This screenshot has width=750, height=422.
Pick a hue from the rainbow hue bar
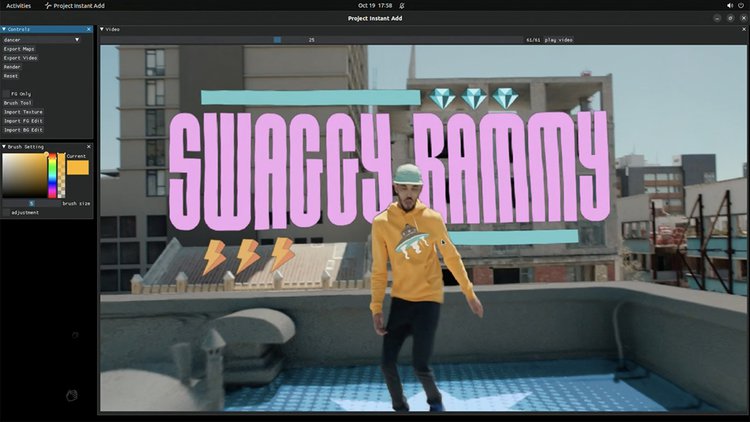point(53,177)
